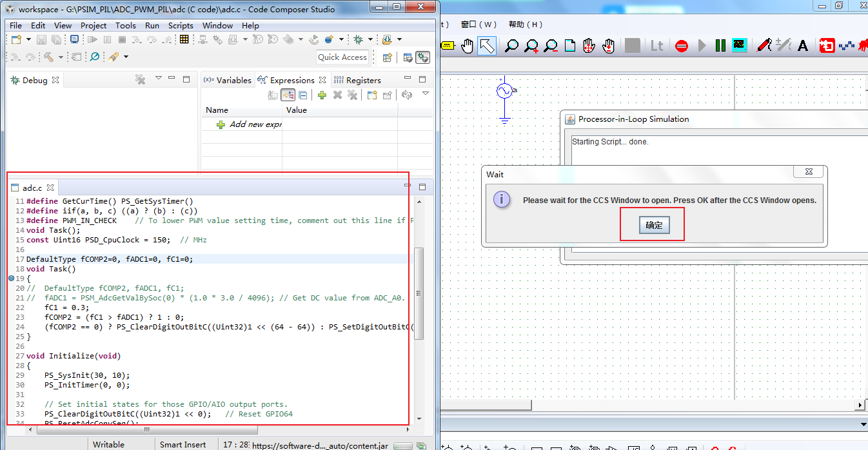This screenshot has height=450, width=868.
Task: Expand the Build hammer dropdown arrow
Action: click(61, 57)
